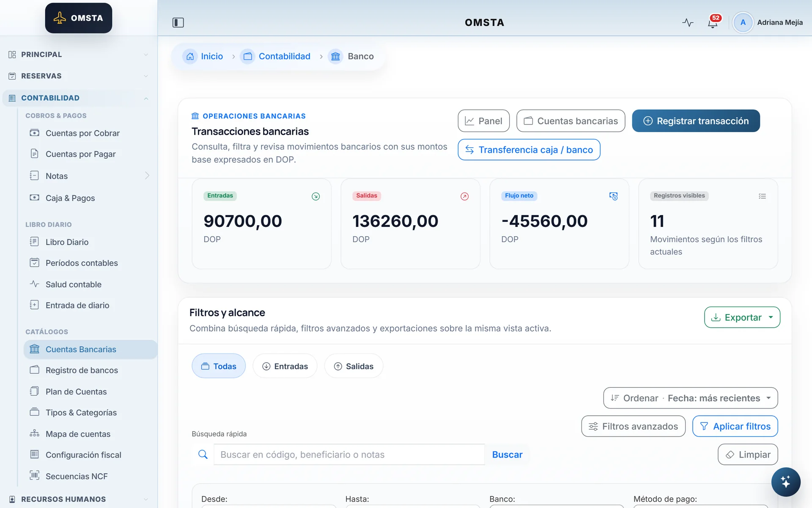
Task: Select the Entradas filter tab
Action: click(x=285, y=366)
